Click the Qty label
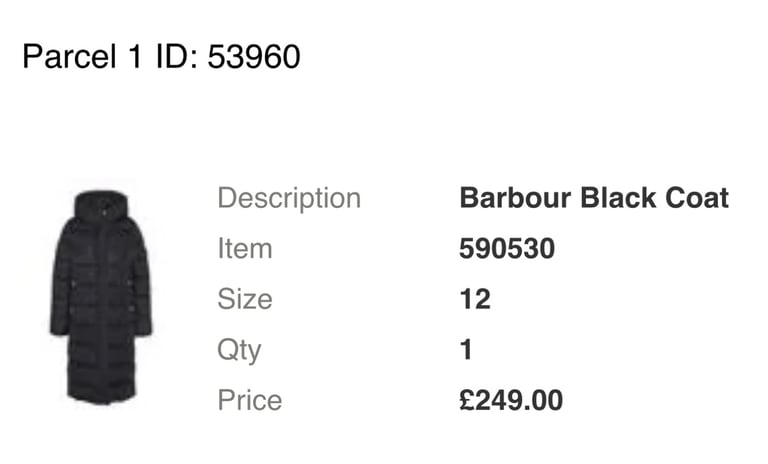The image size is (768, 464). [x=239, y=351]
